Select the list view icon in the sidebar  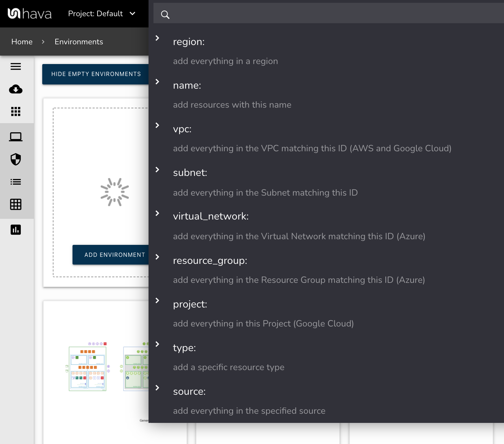(15, 182)
